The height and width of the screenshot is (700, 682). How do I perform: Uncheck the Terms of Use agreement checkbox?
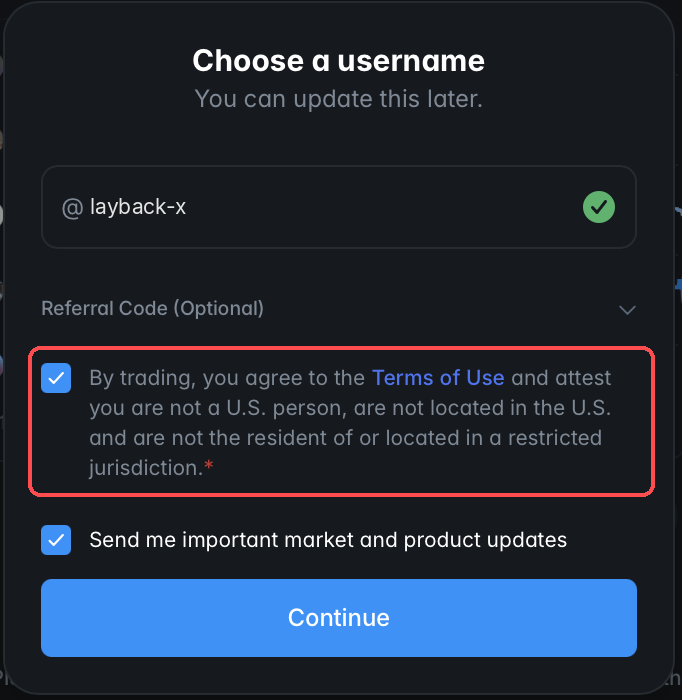point(56,378)
